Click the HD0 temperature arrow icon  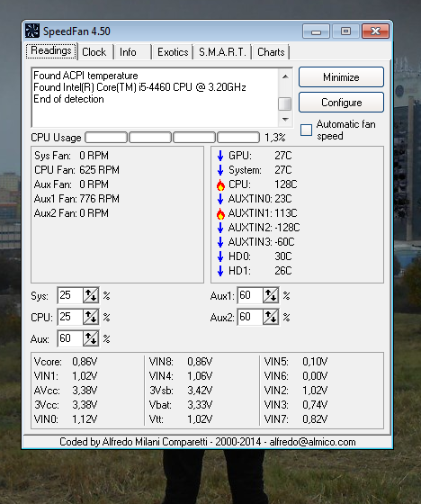[220, 256]
